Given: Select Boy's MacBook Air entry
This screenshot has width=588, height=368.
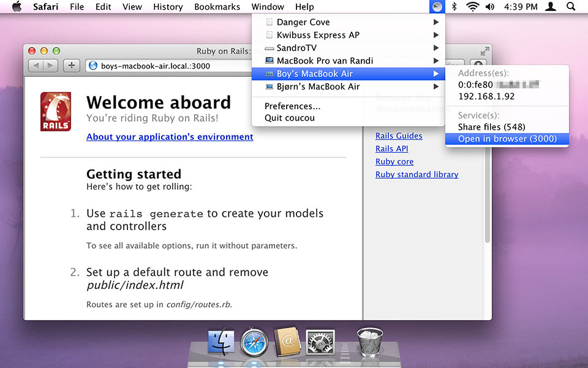Looking at the screenshot, I should click(349, 74).
